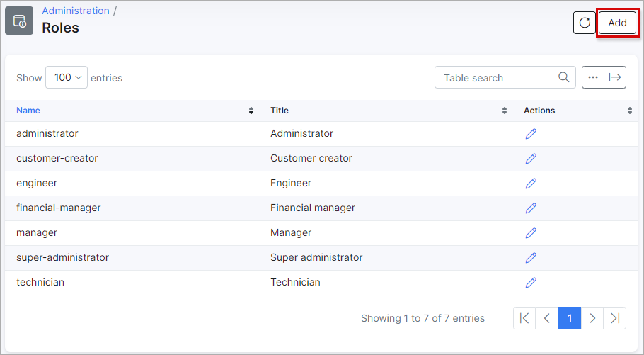This screenshot has height=355, width=644.
Task: Open the Administration breadcrumb link
Action: tap(76, 11)
